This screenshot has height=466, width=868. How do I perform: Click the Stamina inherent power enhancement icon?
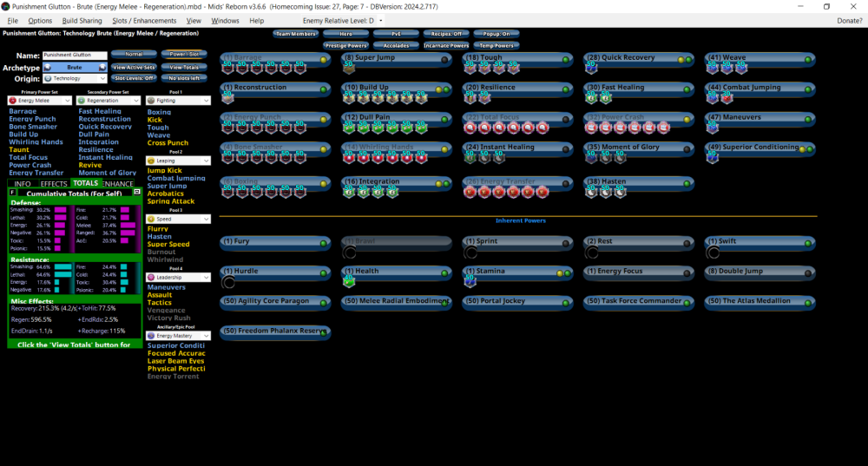click(470, 280)
